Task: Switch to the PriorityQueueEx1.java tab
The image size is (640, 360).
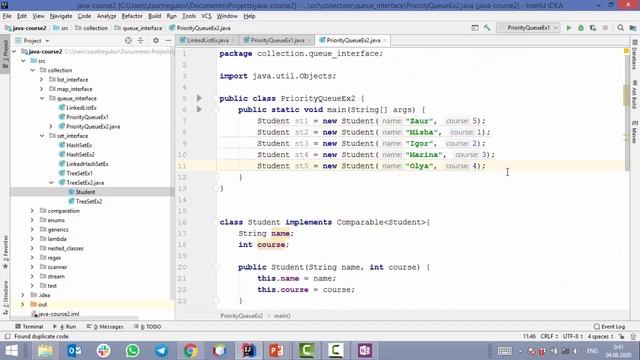Action: tap(278, 40)
